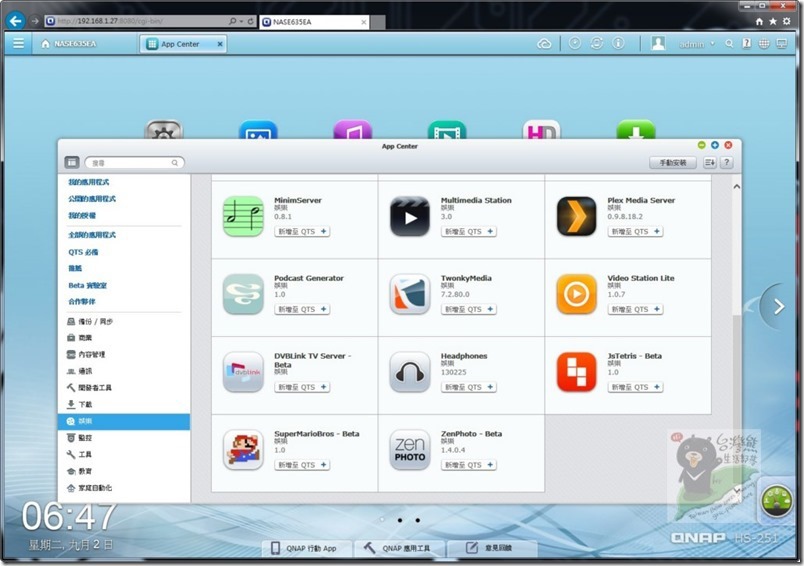Open the external devices sync icon

(596, 44)
